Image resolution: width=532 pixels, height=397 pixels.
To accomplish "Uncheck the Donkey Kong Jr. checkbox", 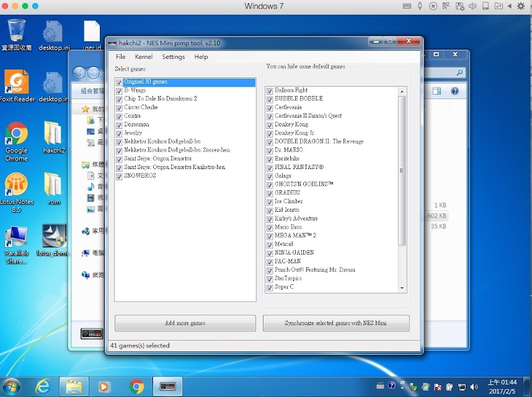I will click(x=270, y=134).
